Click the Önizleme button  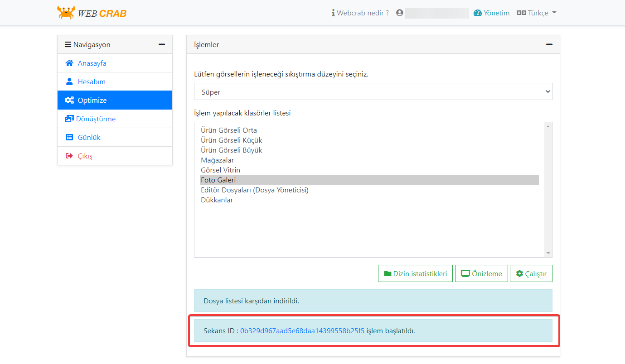pos(481,273)
